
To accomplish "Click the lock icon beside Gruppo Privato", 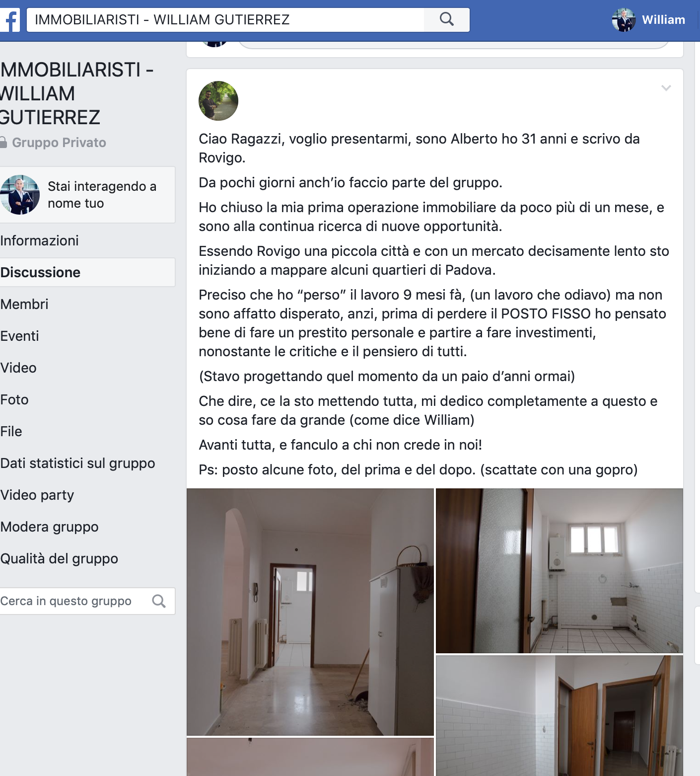I will (3, 143).
